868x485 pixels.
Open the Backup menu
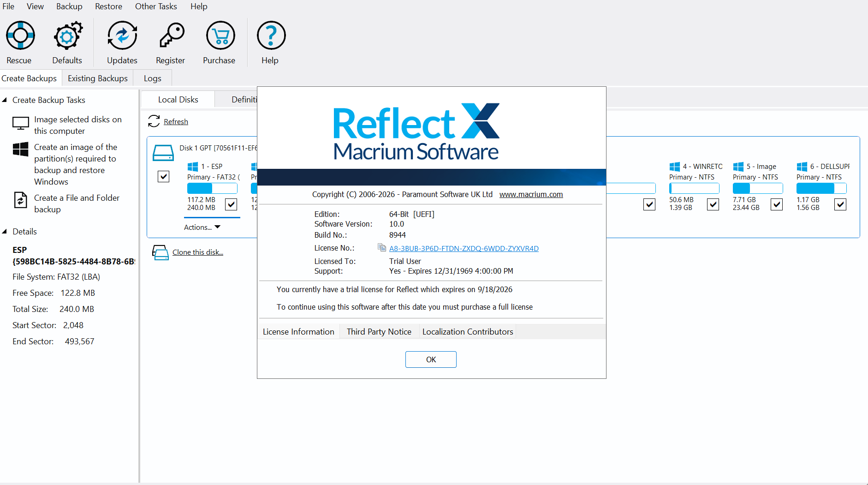click(69, 6)
